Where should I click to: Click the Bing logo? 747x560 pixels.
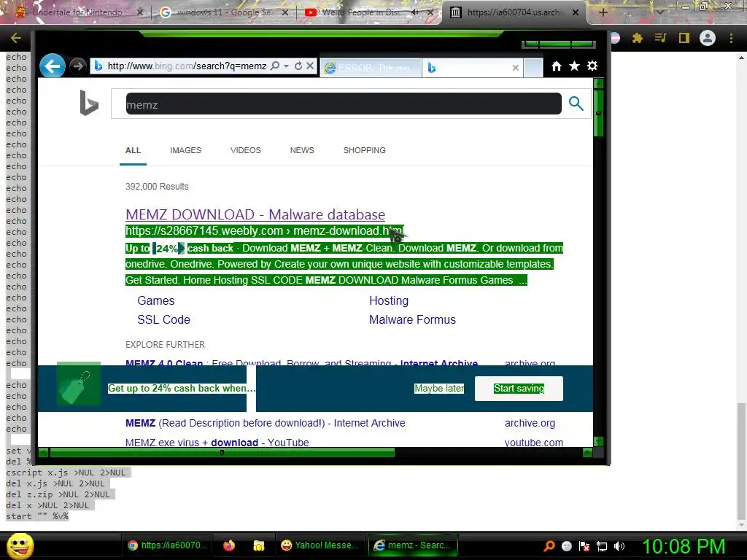(x=89, y=103)
